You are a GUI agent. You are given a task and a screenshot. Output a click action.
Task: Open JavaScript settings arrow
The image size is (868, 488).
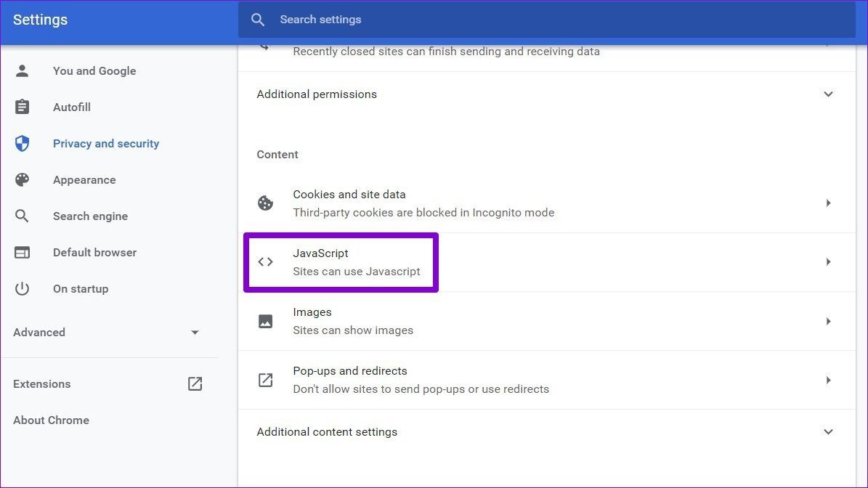(828, 261)
